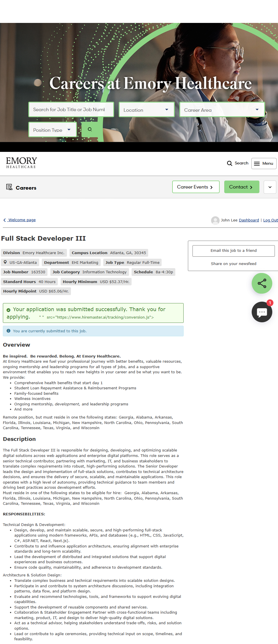Image resolution: width=278 pixels, height=644 pixels.
Task: Click the Careers section icon
Action: click(x=9, y=187)
